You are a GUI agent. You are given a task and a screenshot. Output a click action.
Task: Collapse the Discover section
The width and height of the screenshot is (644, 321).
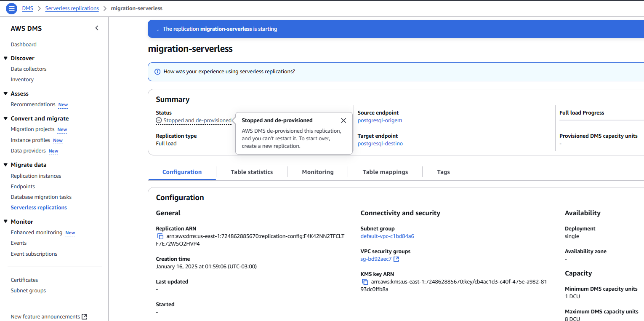[5, 58]
